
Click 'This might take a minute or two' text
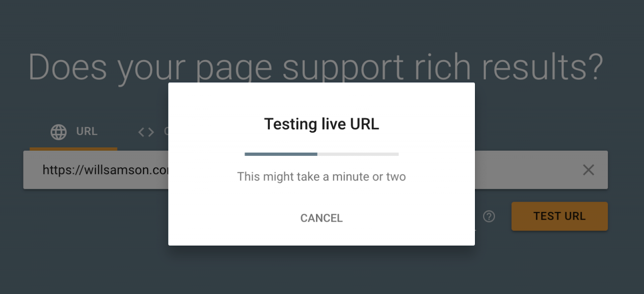point(321,177)
